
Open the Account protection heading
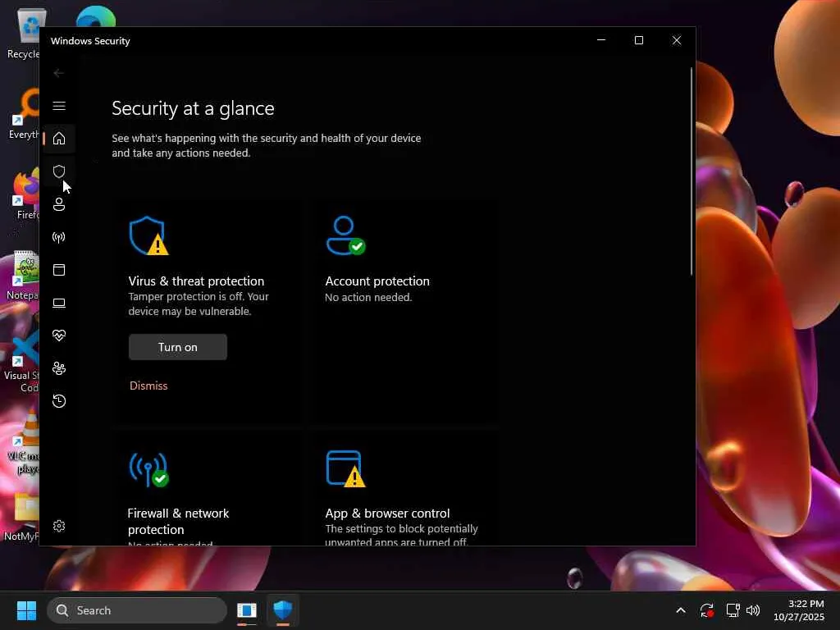coord(377,281)
